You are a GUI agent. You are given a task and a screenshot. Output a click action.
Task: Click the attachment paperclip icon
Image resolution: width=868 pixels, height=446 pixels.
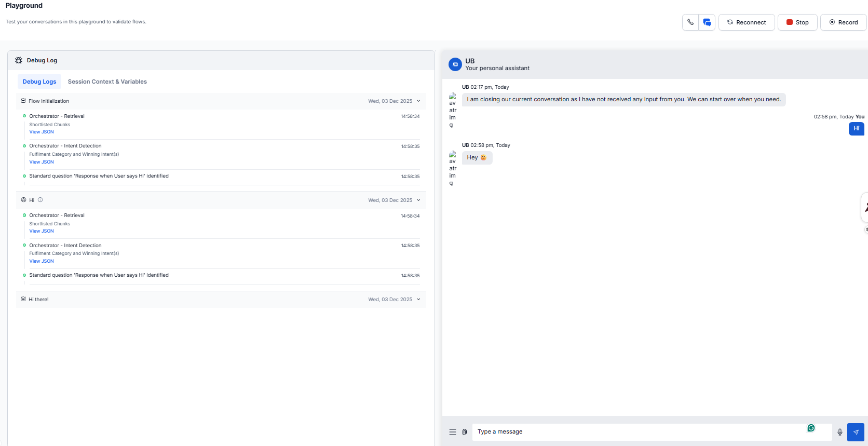point(465,432)
